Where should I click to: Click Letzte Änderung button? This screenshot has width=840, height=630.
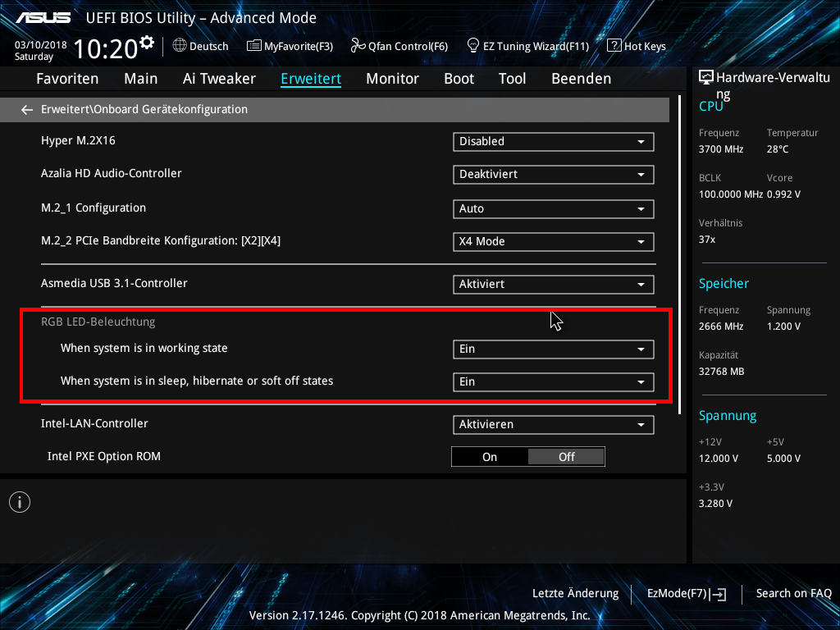575,594
